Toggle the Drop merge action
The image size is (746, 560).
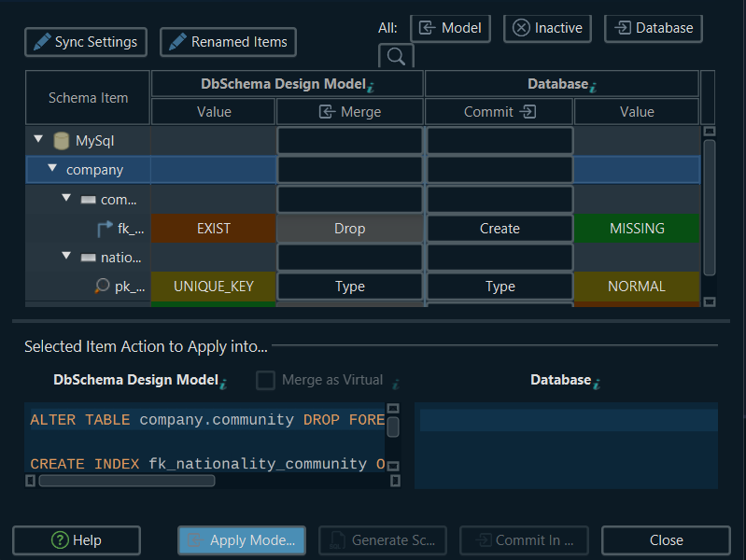(350, 229)
